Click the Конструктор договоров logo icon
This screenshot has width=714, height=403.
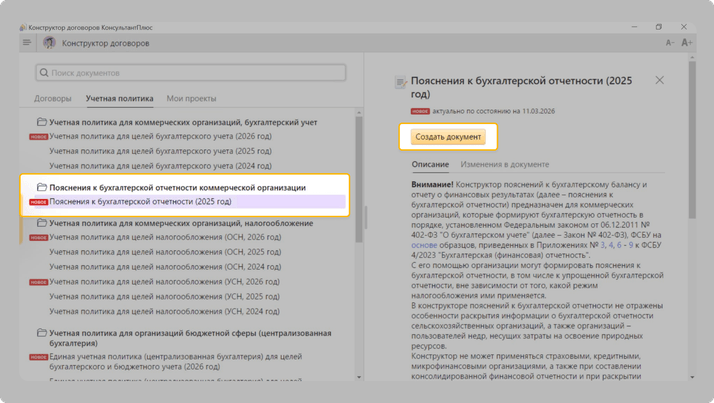click(x=49, y=43)
